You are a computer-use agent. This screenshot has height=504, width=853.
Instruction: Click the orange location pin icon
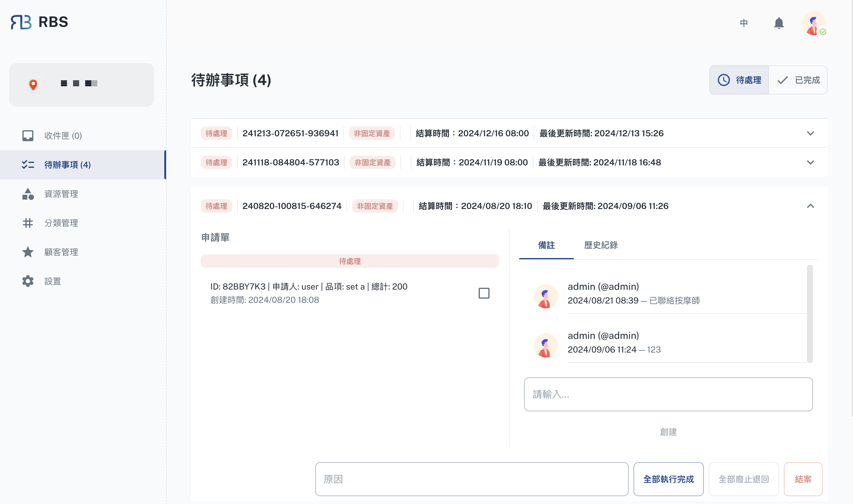[x=33, y=84]
